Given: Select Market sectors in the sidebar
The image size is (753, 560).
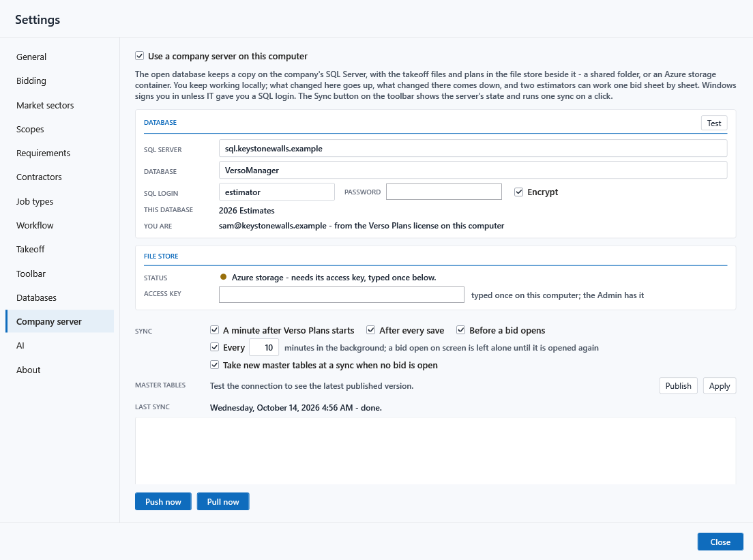Looking at the screenshot, I should point(45,105).
